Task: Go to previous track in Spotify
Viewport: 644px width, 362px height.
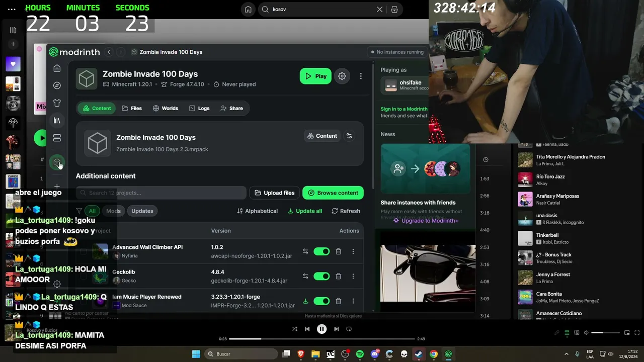Action: point(307,329)
